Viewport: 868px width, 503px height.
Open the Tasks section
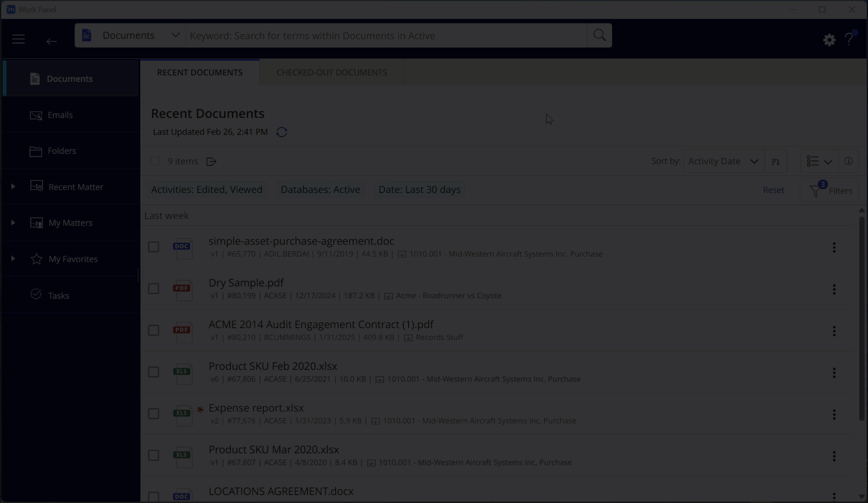58,295
